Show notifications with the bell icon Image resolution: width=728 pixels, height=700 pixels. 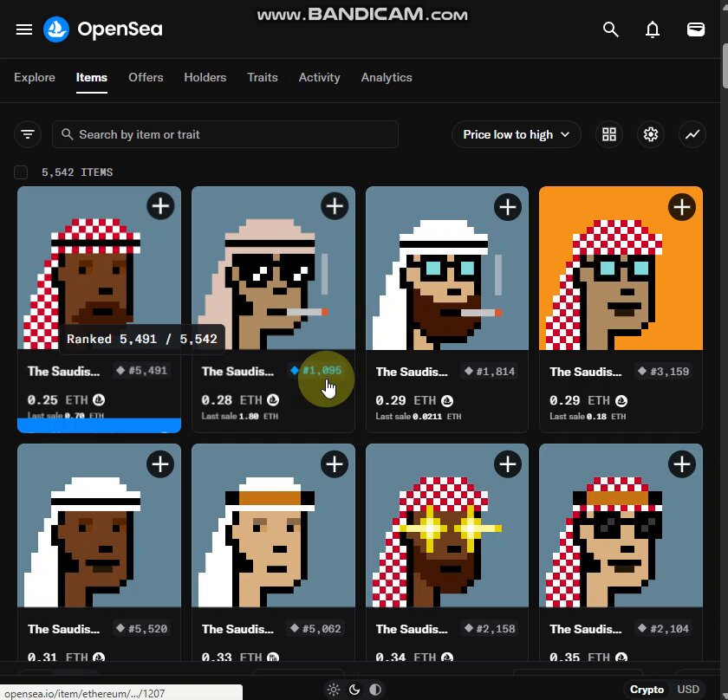coord(653,29)
